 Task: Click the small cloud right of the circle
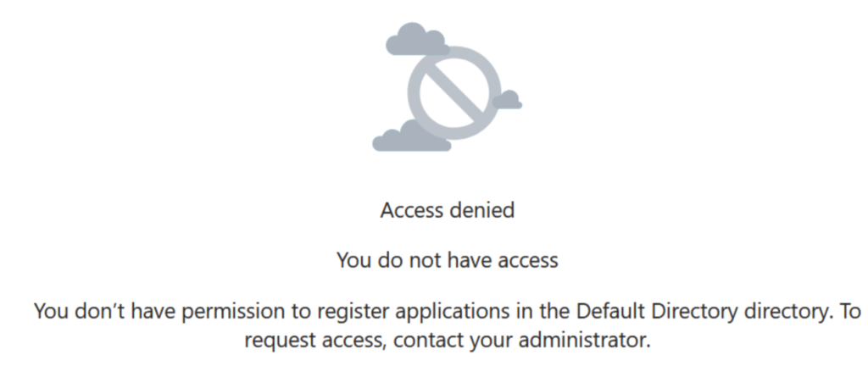click(507, 100)
